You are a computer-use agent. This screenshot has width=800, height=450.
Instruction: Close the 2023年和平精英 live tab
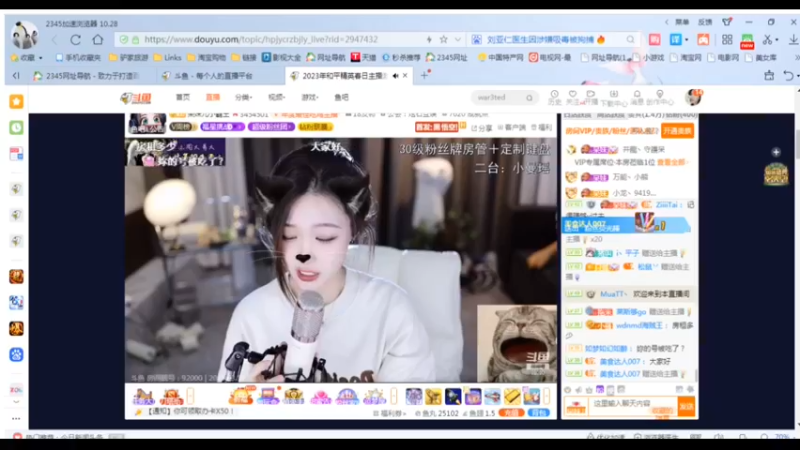click(x=405, y=76)
